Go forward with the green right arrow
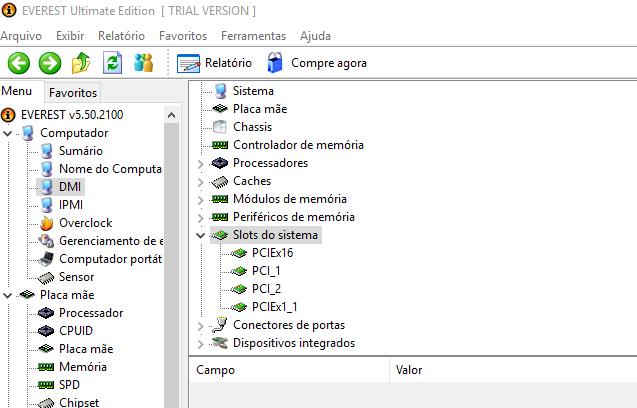Image resolution: width=637 pixels, height=408 pixels. pyautogui.click(x=50, y=63)
